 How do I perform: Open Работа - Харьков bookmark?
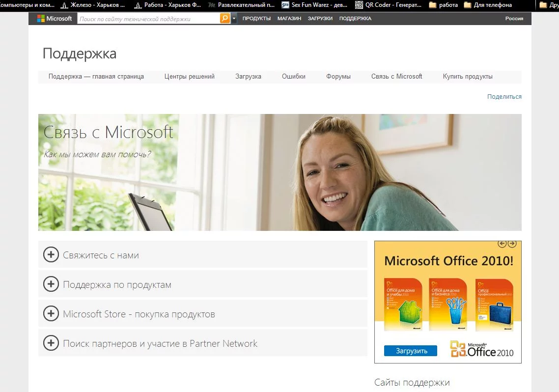click(168, 5)
